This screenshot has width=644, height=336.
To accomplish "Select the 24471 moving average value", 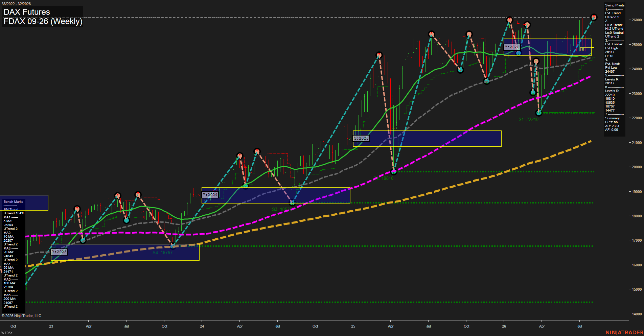I will (8, 272).
